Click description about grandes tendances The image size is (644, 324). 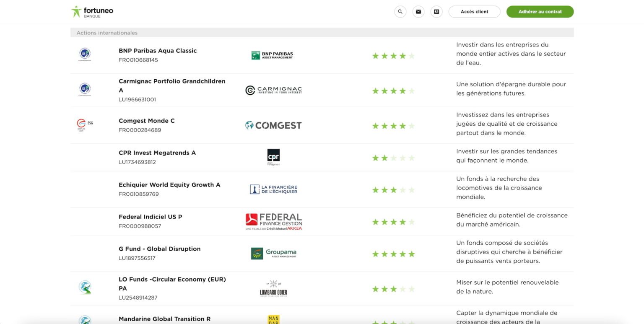click(x=507, y=156)
